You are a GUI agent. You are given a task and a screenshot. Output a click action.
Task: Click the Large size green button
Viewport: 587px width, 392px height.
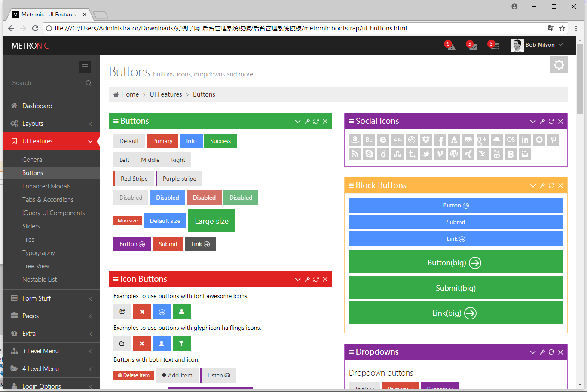coord(212,221)
